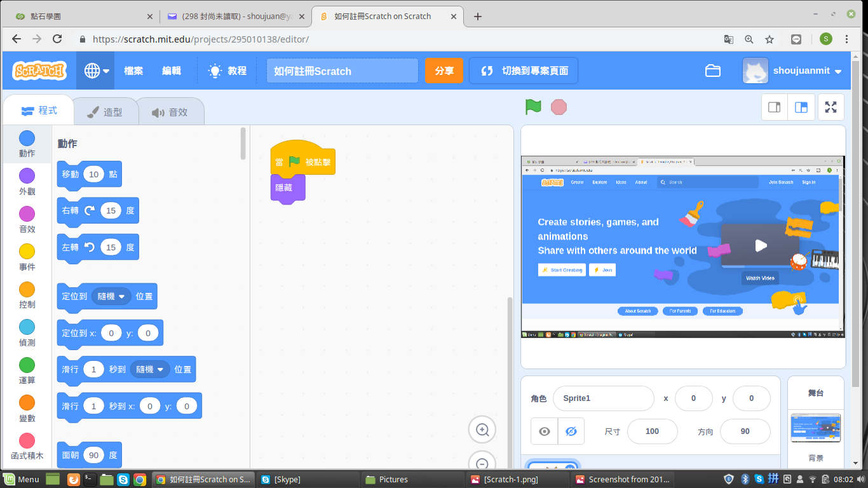Click the Scratch logo
Screen dimensions: 868x488
point(39,71)
